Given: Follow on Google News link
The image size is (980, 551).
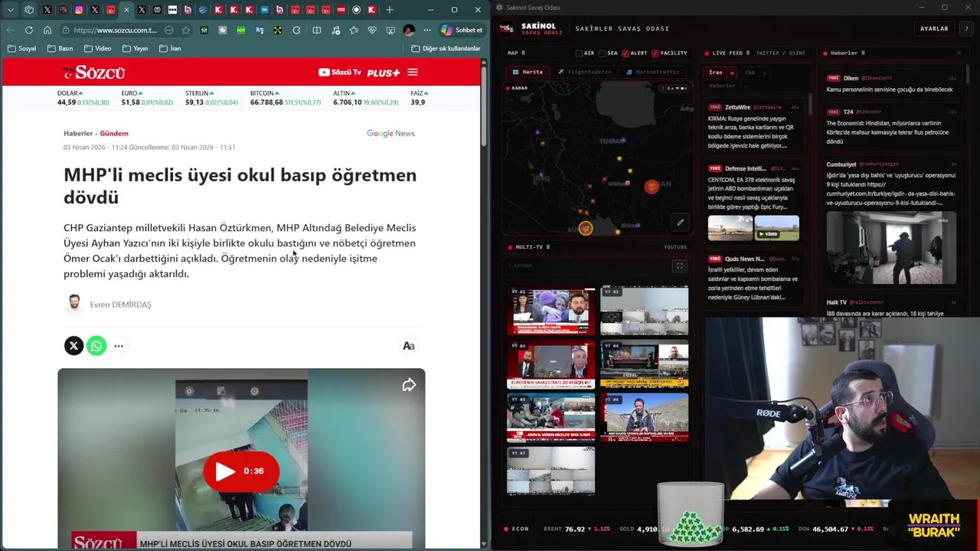Looking at the screenshot, I should (390, 133).
